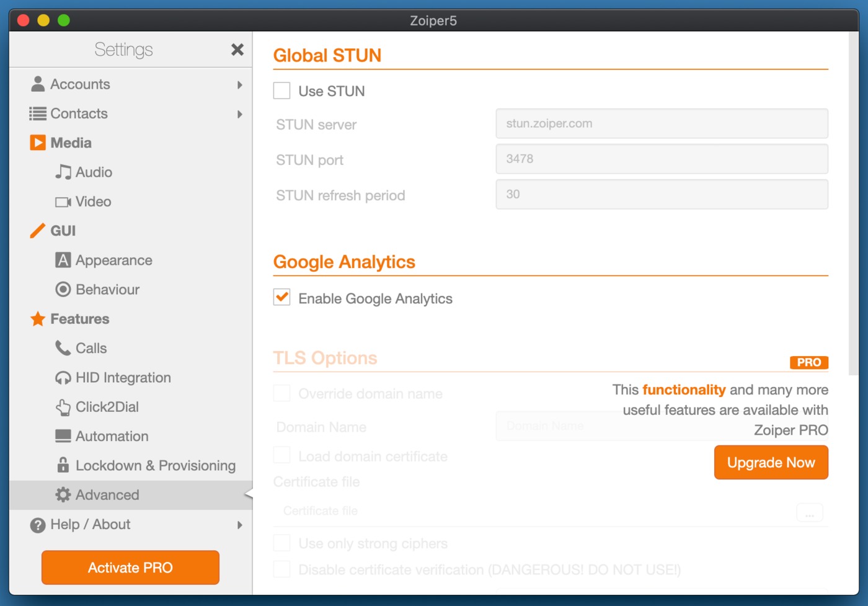Click the Certificate file input field
This screenshot has height=606, width=868.
coord(533,511)
